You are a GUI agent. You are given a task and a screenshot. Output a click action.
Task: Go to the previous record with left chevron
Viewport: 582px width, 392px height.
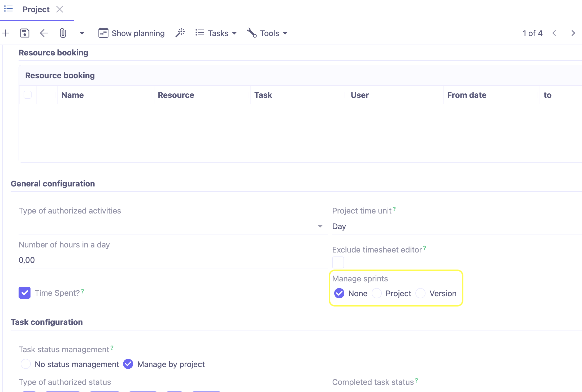click(554, 33)
